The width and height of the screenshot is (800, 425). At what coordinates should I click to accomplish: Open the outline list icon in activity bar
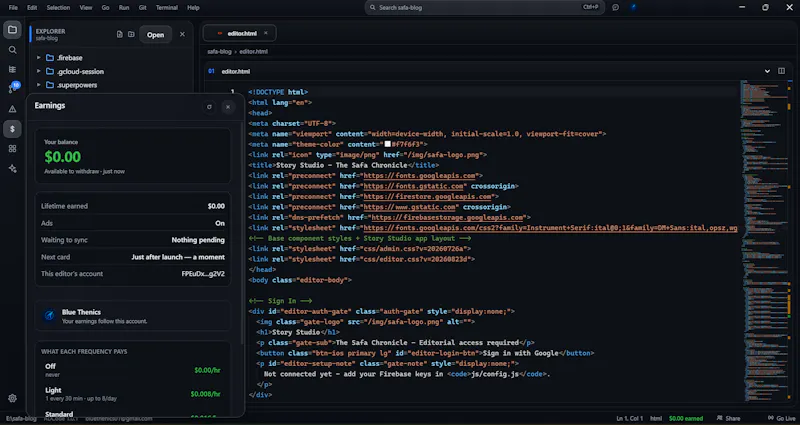pos(12,69)
